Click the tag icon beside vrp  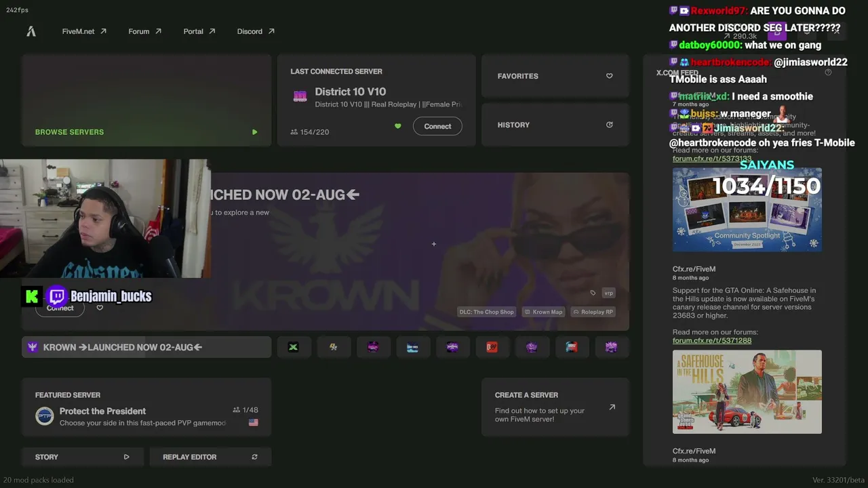(593, 293)
